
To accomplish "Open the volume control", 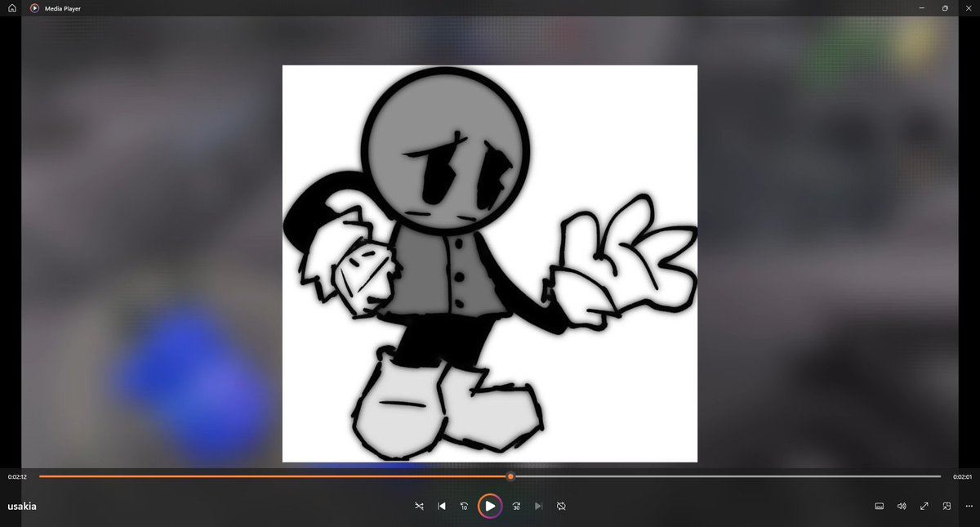I will (x=902, y=506).
